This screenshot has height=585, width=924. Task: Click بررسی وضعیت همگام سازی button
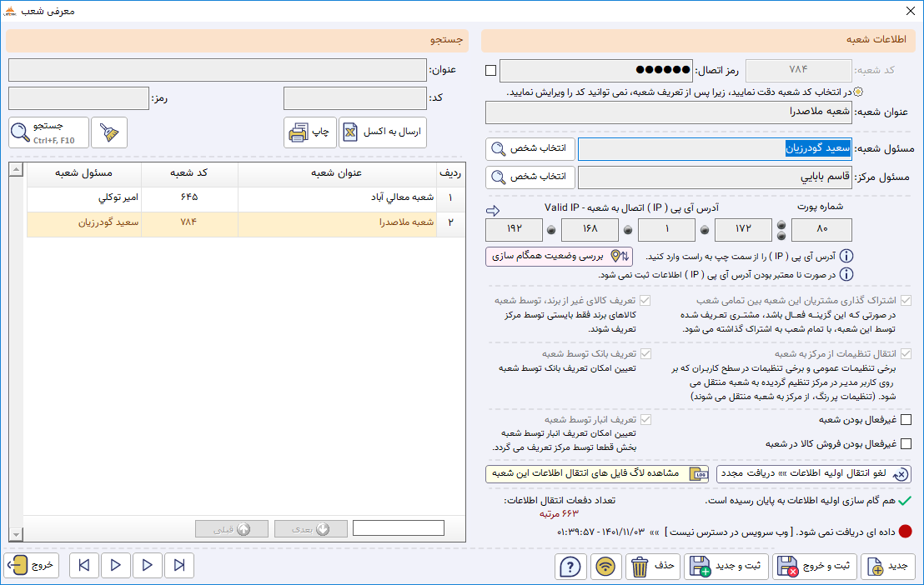click(x=560, y=257)
